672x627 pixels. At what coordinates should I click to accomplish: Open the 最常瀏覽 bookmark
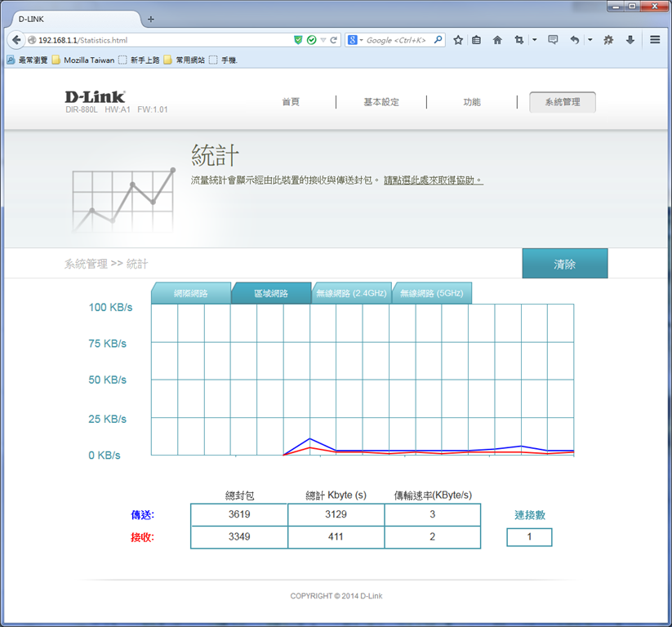pos(28,60)
